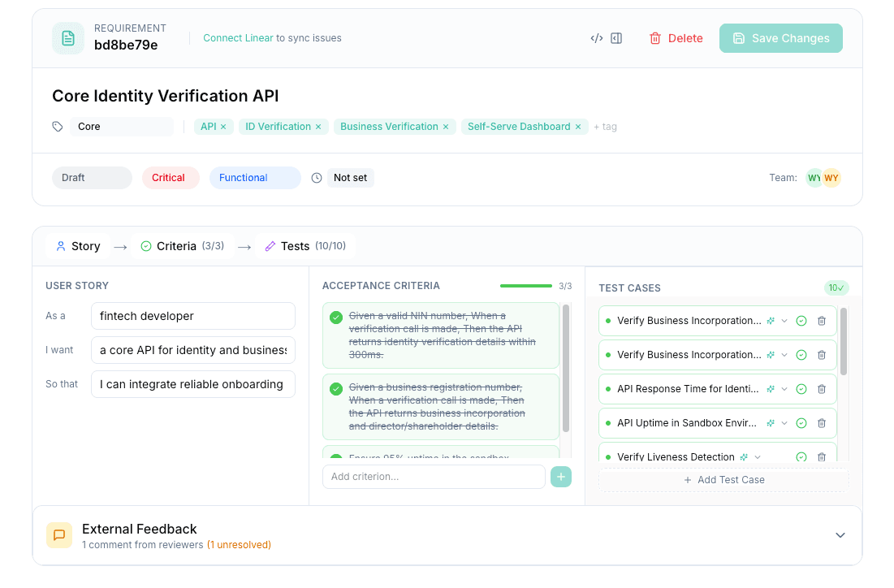Click the tag icon beside the Core field

[56, 126]
